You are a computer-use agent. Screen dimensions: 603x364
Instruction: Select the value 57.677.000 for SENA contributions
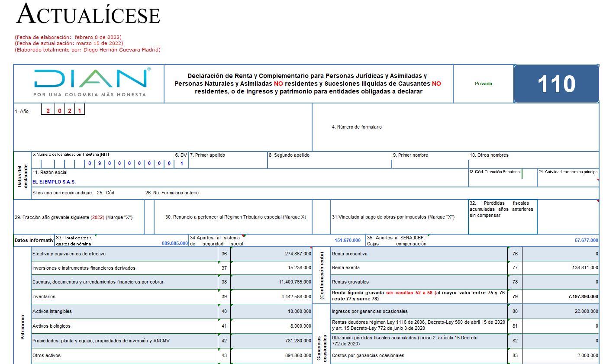[587, 240]
